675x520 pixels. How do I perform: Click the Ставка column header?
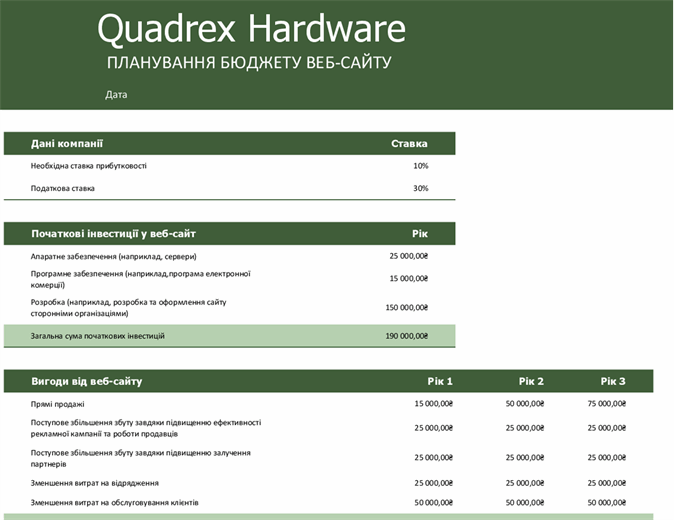coord(409,144)
